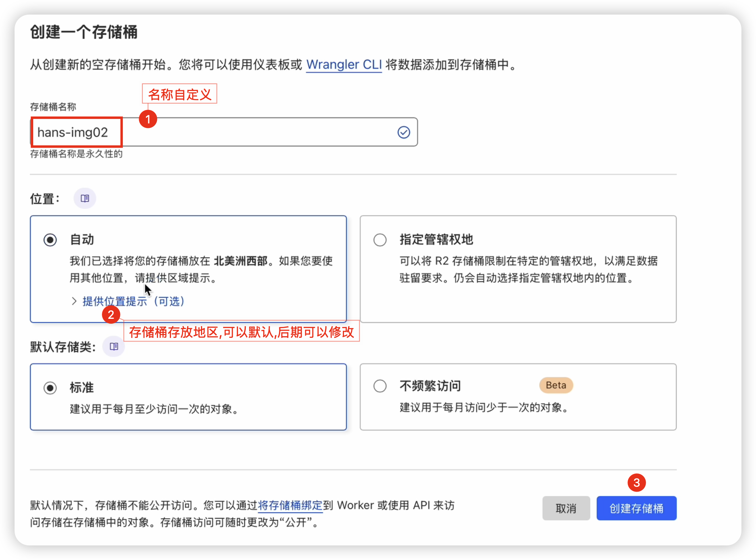Click the red 存储桶存放地区 annotation label
Viewport: 756px width, 560px height.
click(x=241, y=332)
